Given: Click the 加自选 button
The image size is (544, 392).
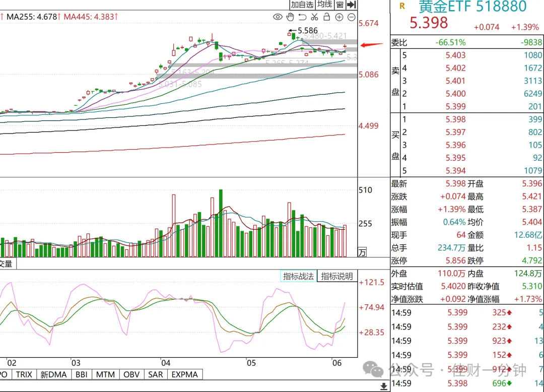Looking at the screenshot, I should 302,5.
